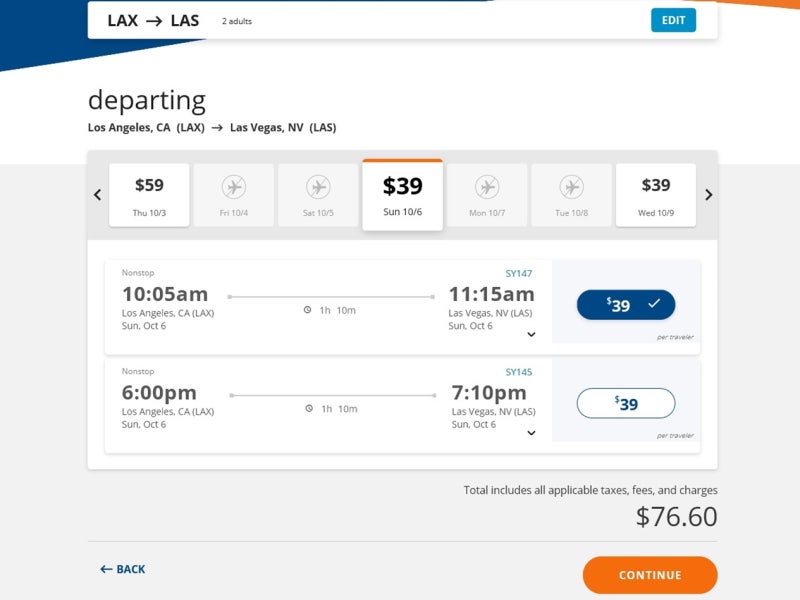Open the SY145 flight number link

(x=518, y=372)
